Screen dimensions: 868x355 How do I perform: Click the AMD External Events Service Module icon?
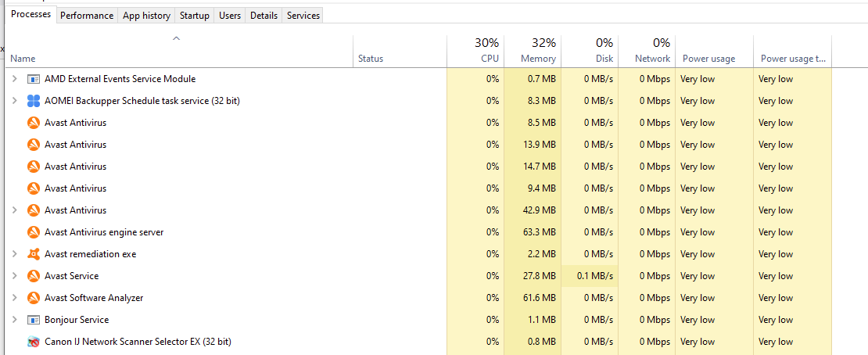34,79
